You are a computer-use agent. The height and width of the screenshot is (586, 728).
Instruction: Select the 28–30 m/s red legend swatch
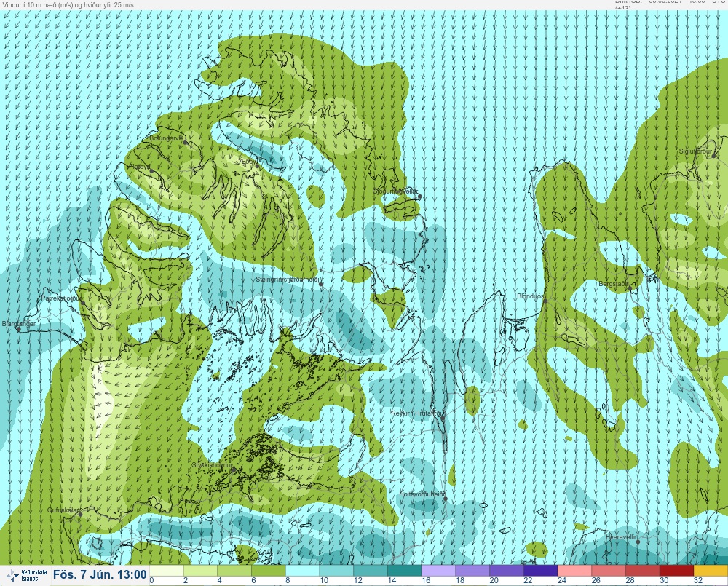click(x=643, y=571)
